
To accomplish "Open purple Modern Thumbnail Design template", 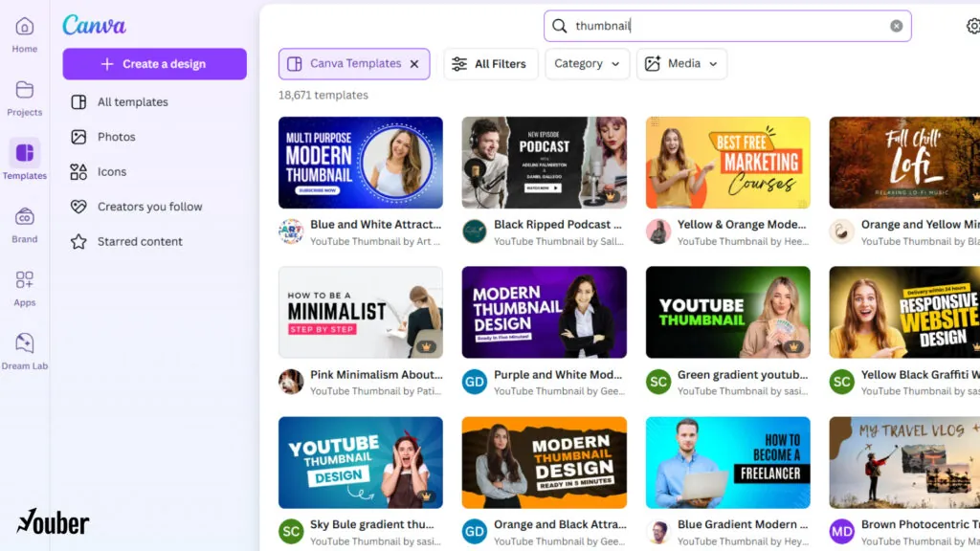I will coord(545,313).
